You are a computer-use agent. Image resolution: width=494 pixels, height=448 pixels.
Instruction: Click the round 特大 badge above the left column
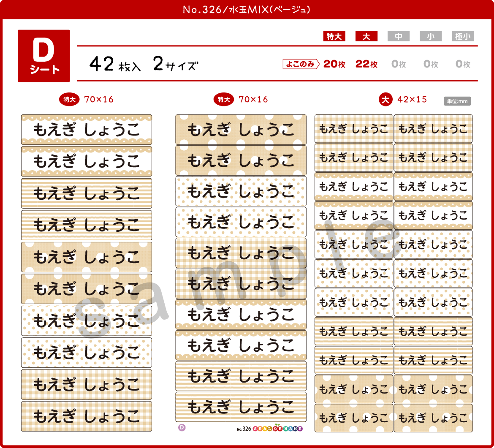coord(69,100)
